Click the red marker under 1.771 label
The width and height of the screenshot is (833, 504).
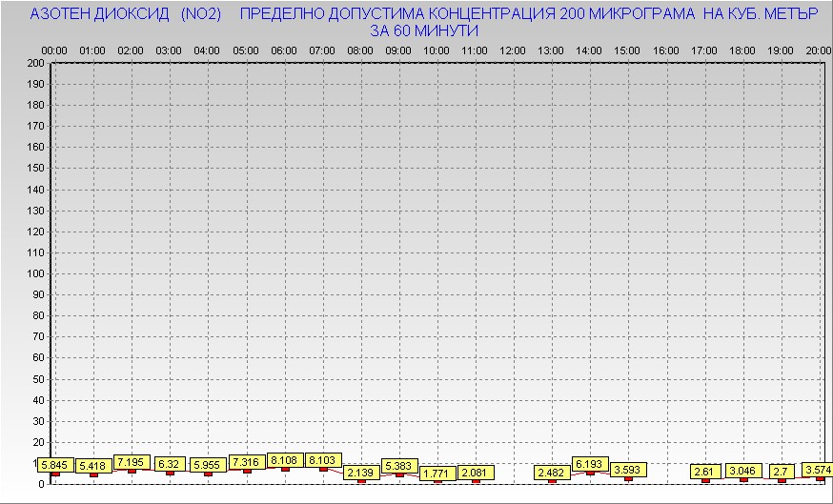click(x=437, y=482)
